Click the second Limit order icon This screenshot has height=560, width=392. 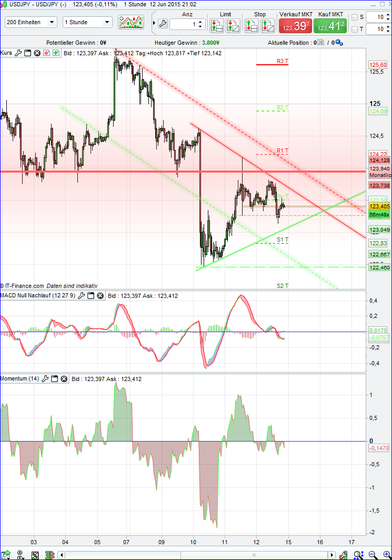click(x=233, y=26)
